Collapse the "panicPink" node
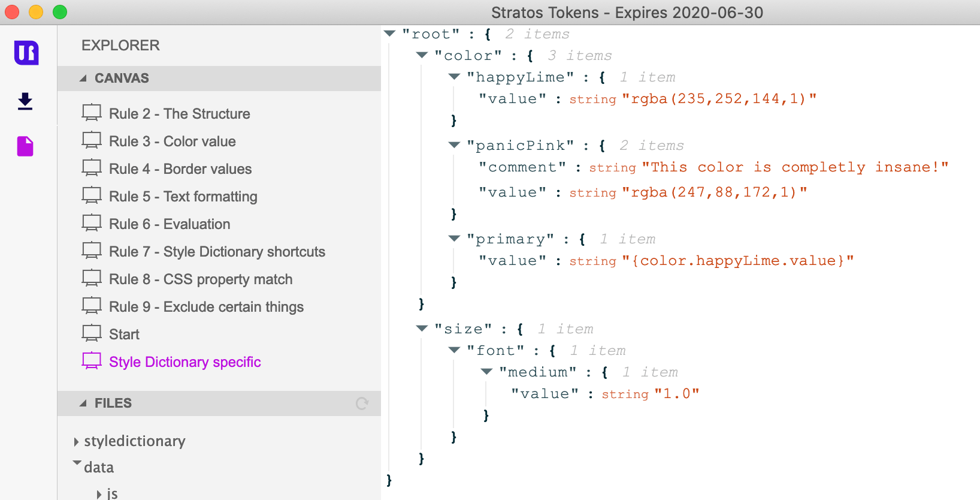 (455, 145)
